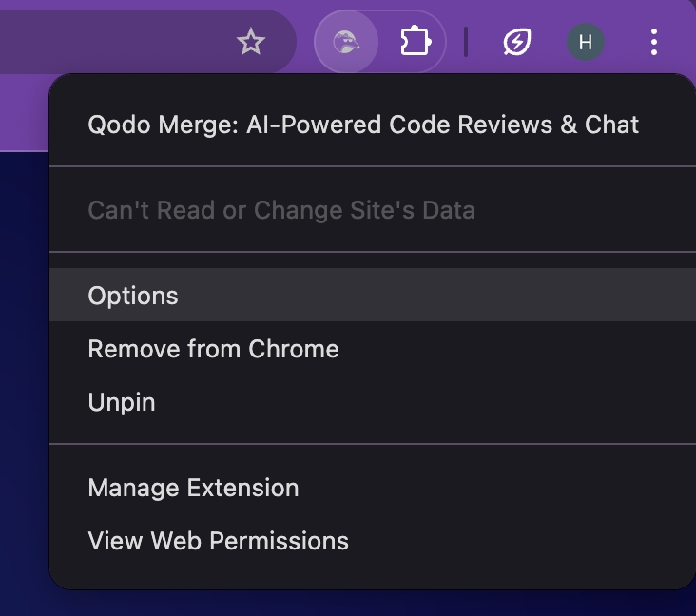Click the toolbar divider beside Extensions button
696x616 pixels.
(x=466, y=42)
